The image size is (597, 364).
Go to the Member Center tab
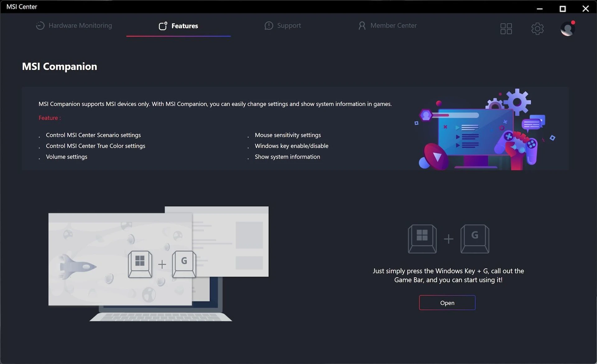[x=387, y=25]
